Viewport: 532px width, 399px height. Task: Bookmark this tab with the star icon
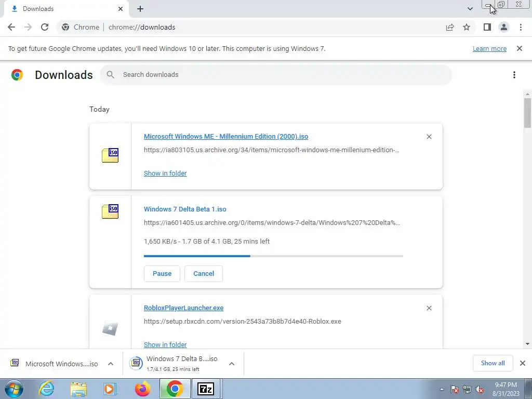[467, 27]
